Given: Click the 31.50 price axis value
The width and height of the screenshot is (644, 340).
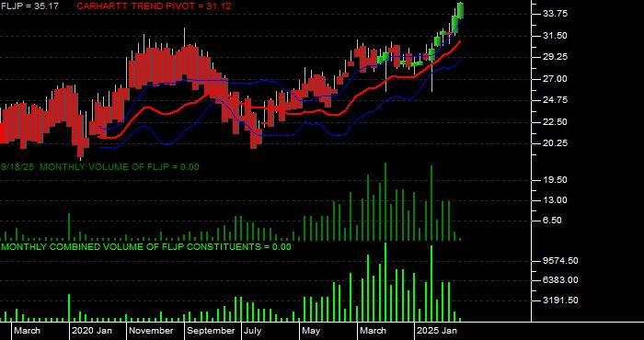Looking at the screenshot, I should click(x=555, y=36).
